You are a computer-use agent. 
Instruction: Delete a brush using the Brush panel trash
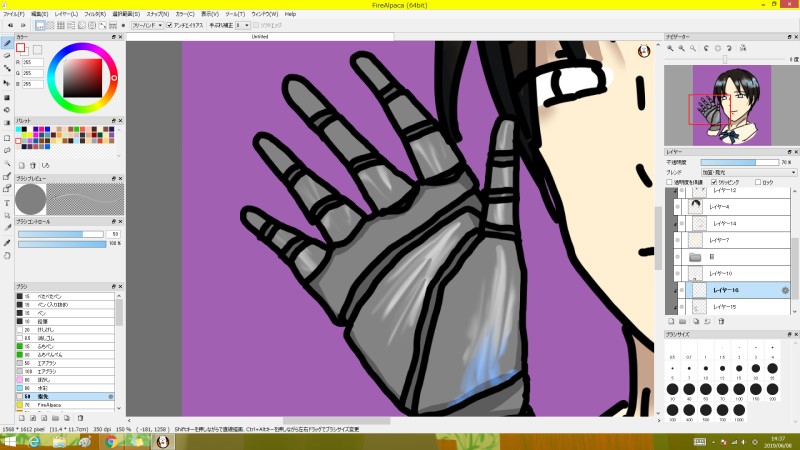click(80, 418)
